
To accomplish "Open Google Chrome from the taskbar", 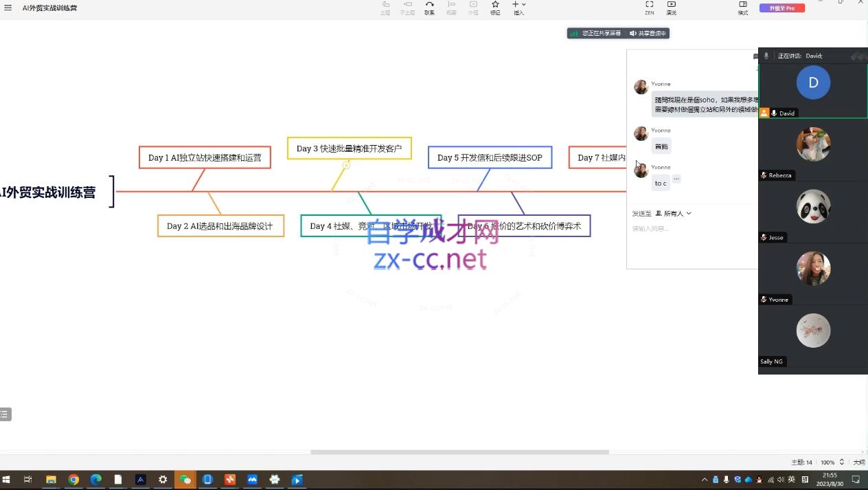I will (x=73, y=480).
